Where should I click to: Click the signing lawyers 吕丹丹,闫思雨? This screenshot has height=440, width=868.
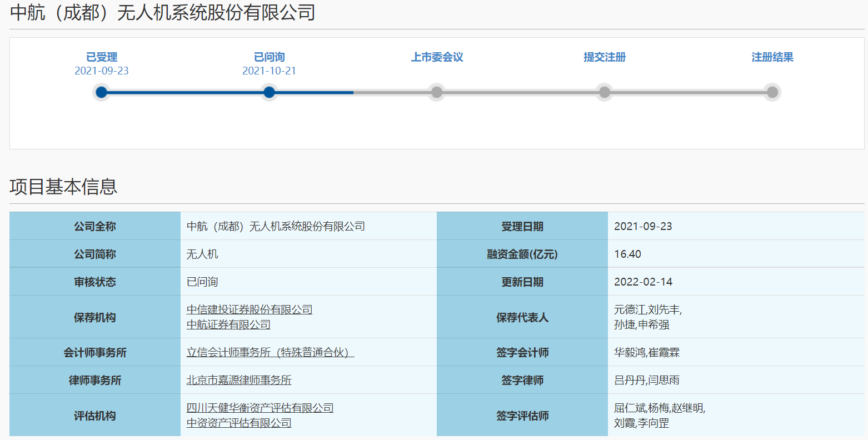coord(647,381)
